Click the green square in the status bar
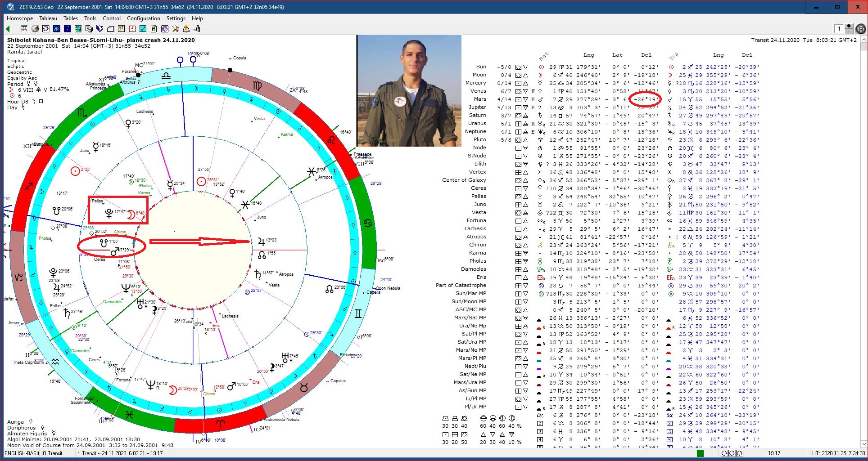868x461 pixels. click(700, 453)
